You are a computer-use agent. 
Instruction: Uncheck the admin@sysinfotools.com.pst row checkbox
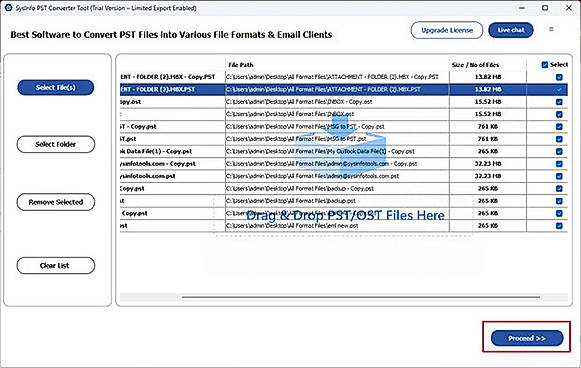[559, 176]
